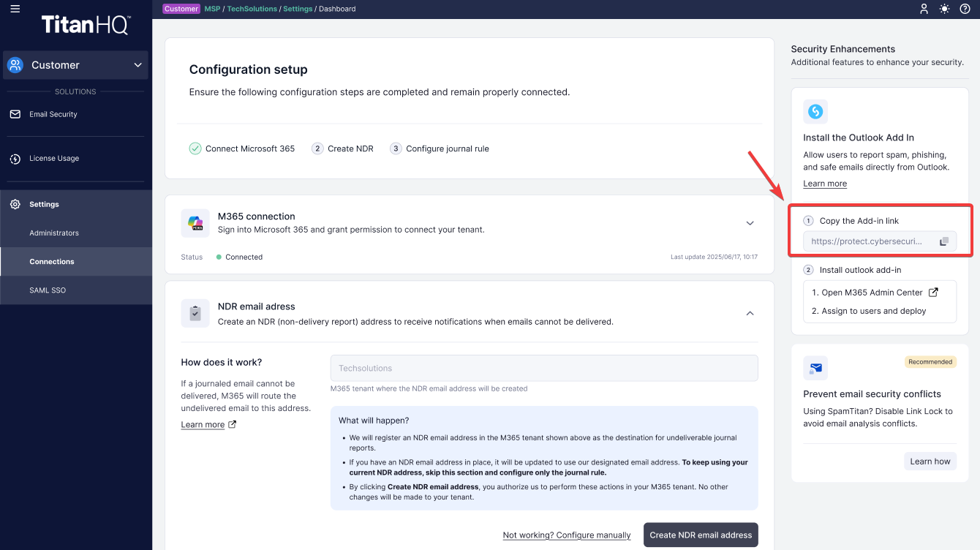
Task: Click the Connected status text
Action: (x=244, y=257)
